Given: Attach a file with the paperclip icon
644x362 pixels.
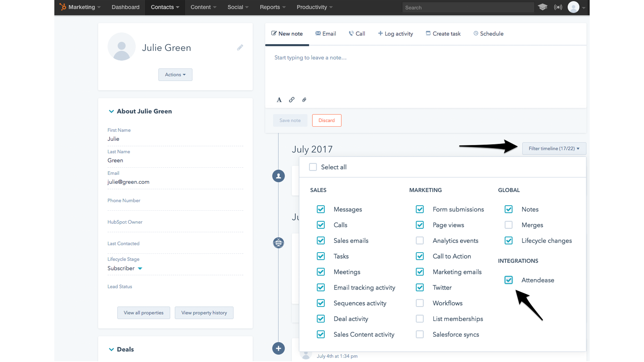Looking at the screenshot, I should [x=304, y=99].
